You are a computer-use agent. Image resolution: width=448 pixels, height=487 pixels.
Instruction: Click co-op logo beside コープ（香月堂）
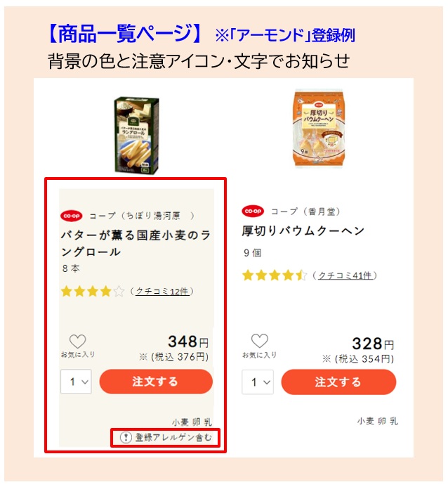(253, 212)
